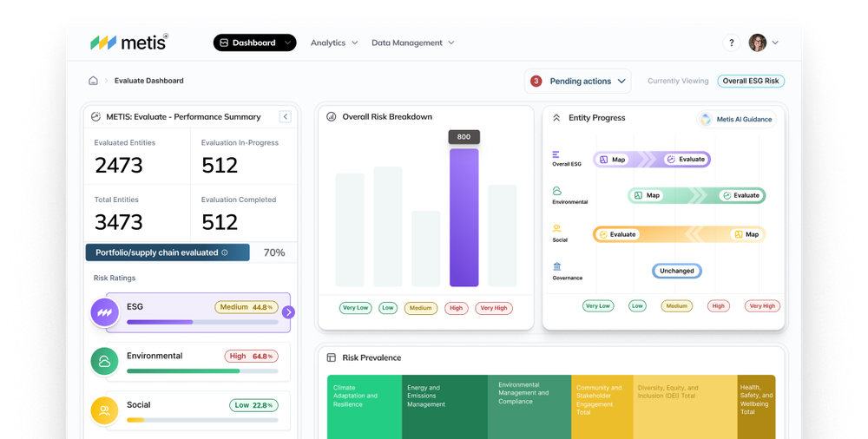Click Map in the Social progress row
This screenshot has height=439, width=868.
tap(746, 235)
